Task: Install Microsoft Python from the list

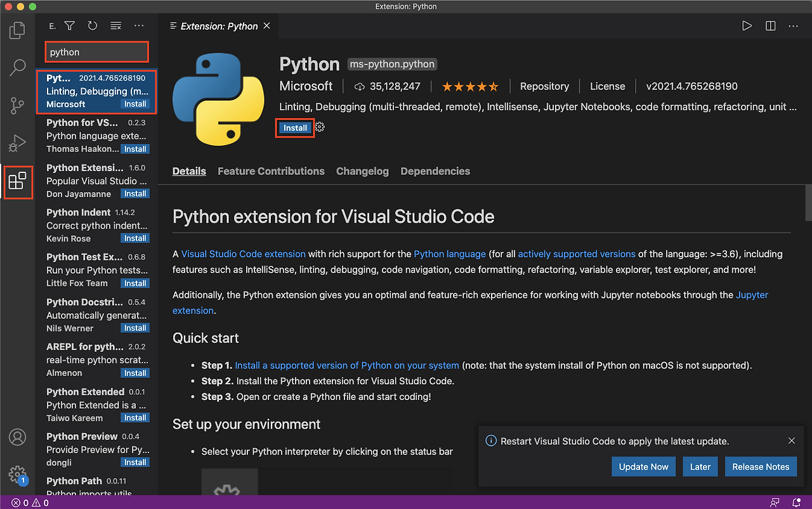Action: tap(135, 104)
